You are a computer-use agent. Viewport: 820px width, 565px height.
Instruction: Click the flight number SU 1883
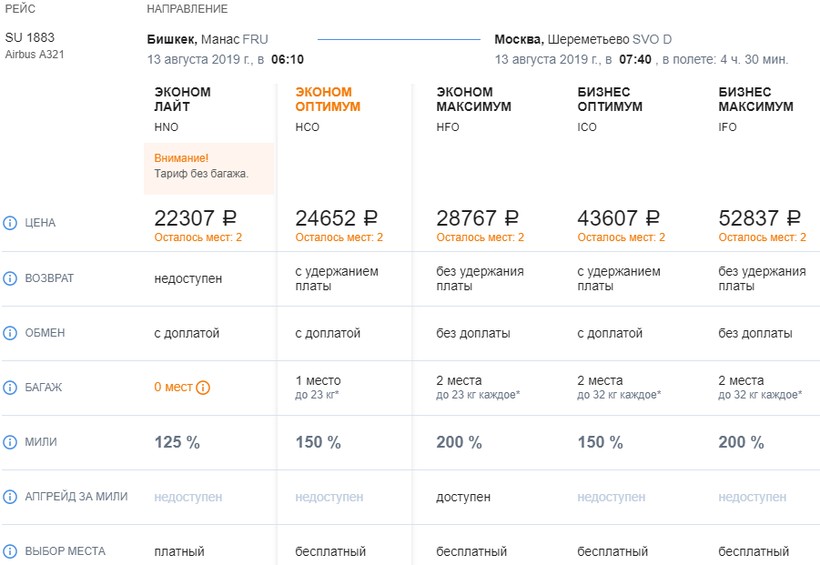pos(30,38)
